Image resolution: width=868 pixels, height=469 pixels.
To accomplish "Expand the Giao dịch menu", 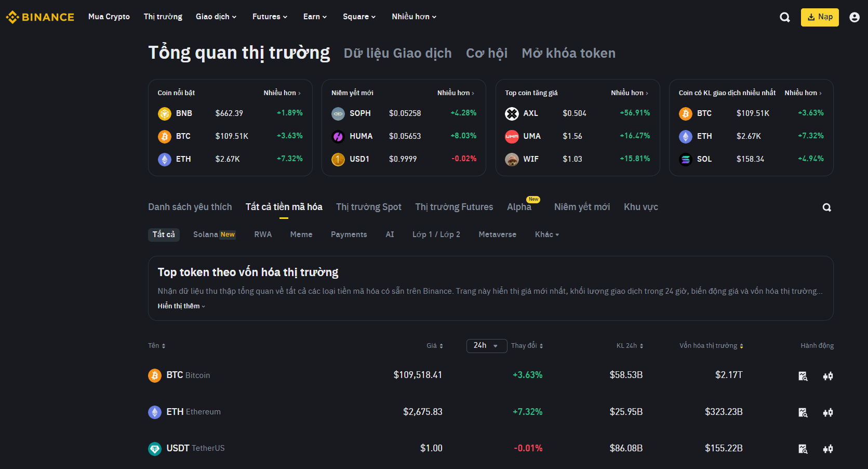I will pos(216,17).
